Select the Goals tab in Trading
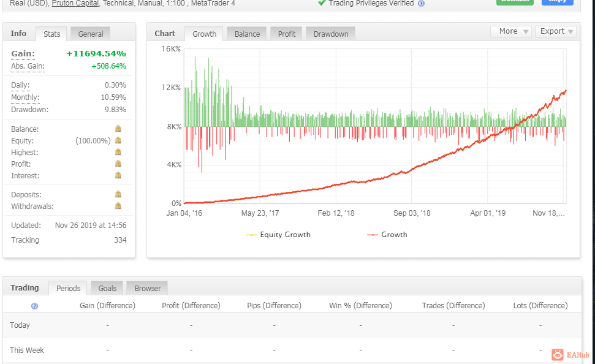The image size is (595, 364). 107,288
